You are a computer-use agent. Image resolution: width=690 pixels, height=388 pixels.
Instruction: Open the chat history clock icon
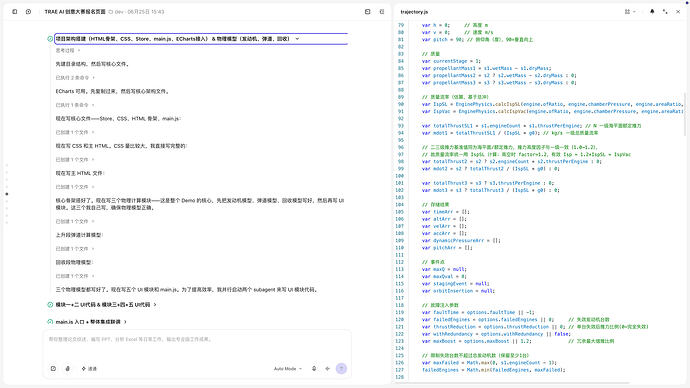click(x=28, y=12)
